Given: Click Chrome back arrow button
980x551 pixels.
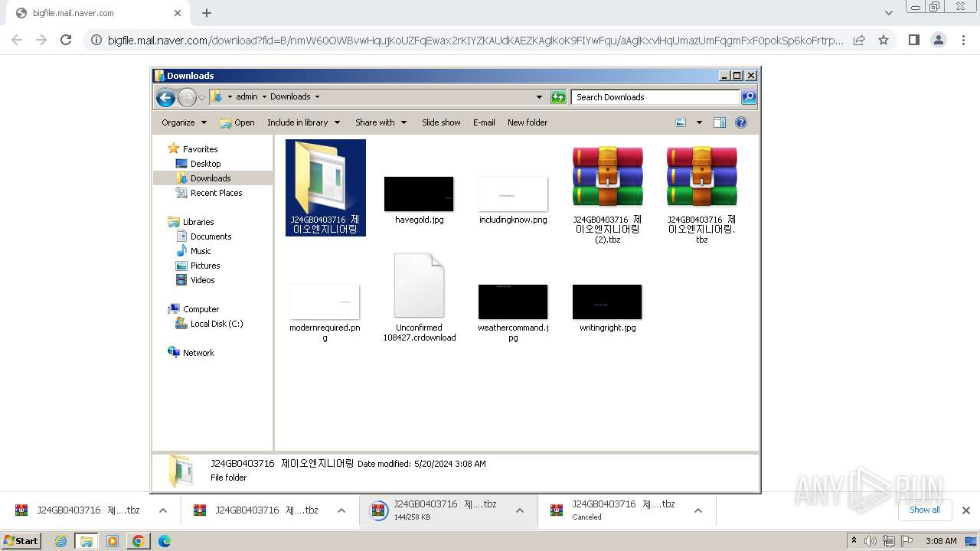Looking at the screenshot, I should [17, 40].
